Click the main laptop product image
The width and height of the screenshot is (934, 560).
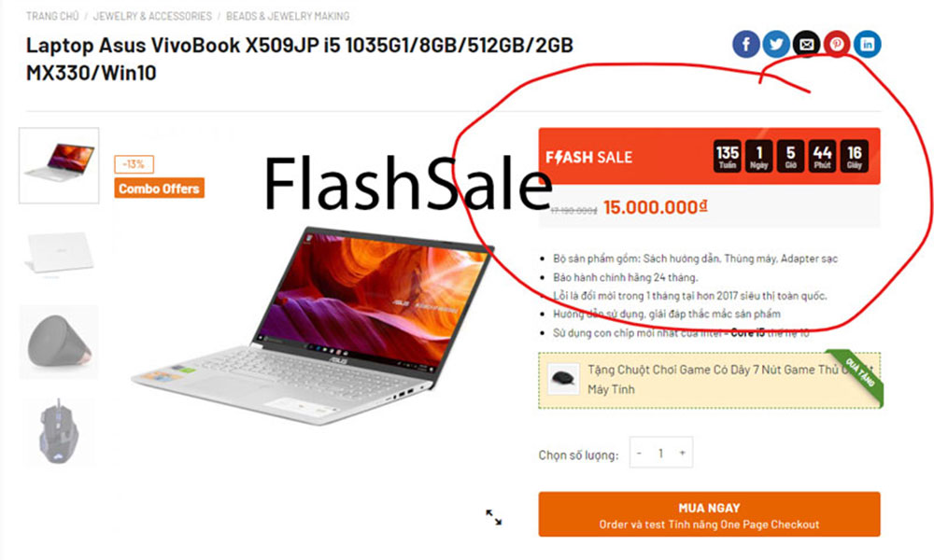click(313, 326)
